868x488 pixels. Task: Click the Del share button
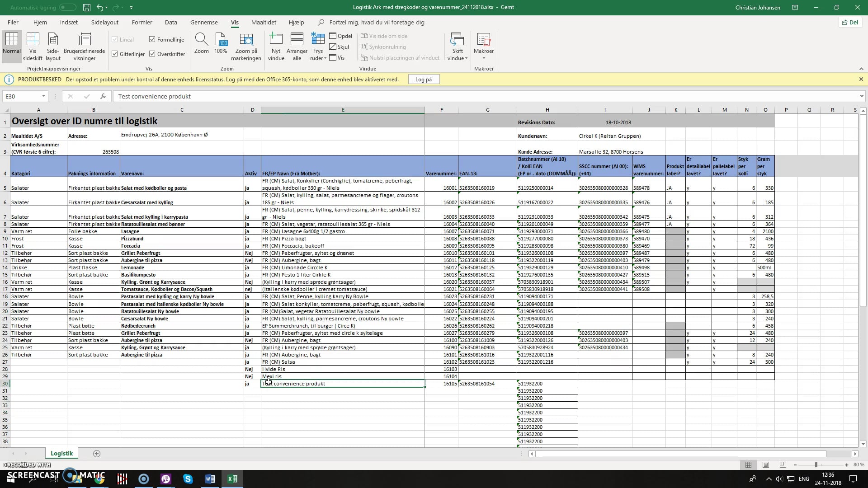pyautogui.click(x=849, y=22)
